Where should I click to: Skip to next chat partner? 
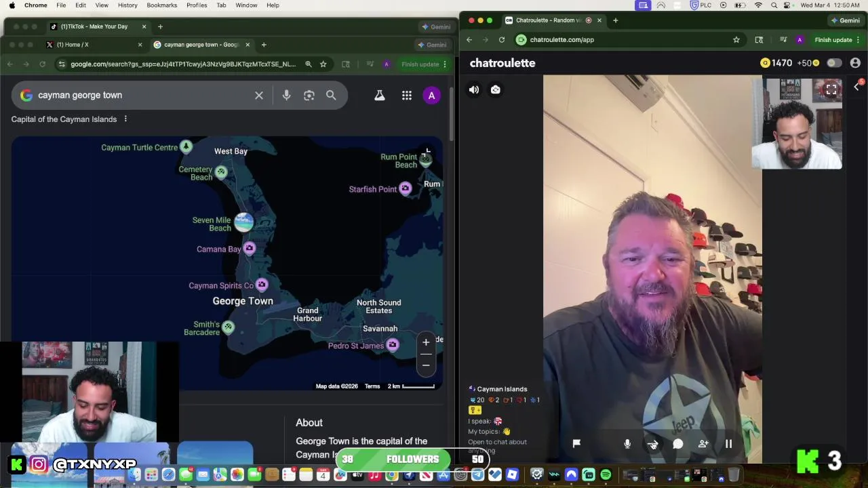(652, 444)
